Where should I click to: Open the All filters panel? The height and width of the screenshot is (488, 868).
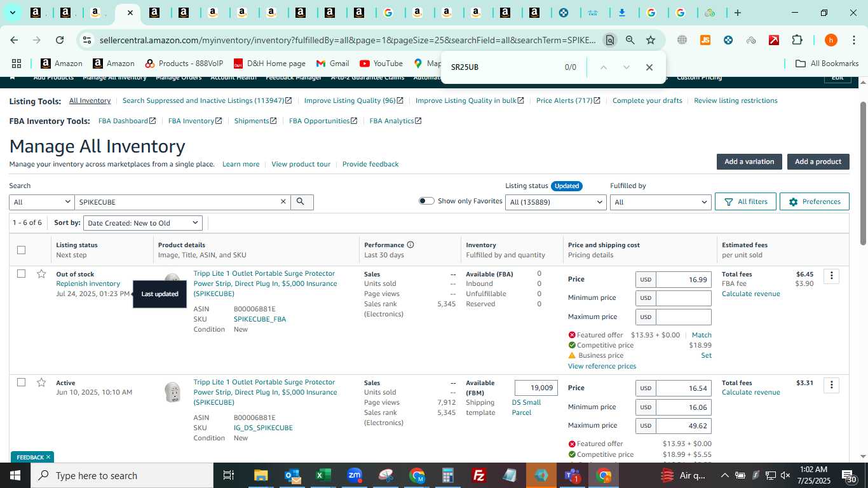[746, 201]
